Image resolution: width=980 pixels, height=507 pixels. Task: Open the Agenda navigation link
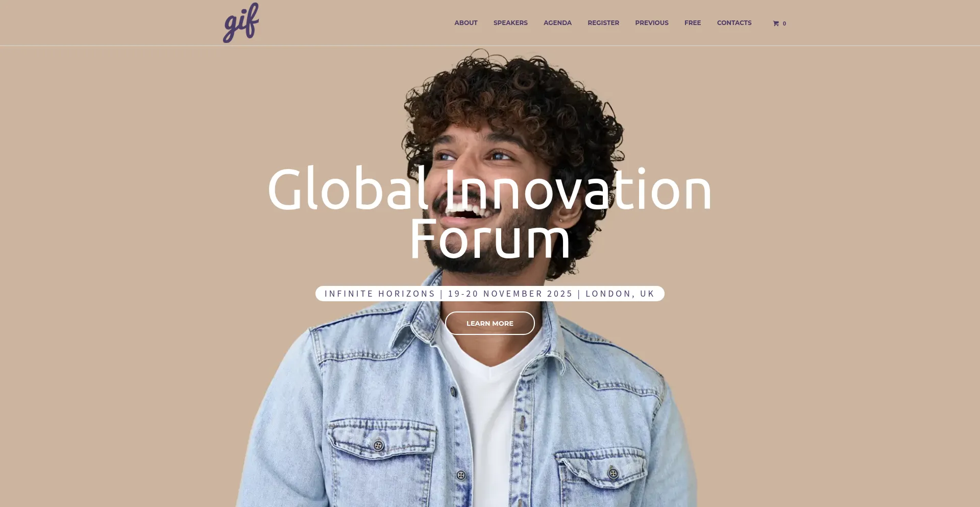click(557, 23)
